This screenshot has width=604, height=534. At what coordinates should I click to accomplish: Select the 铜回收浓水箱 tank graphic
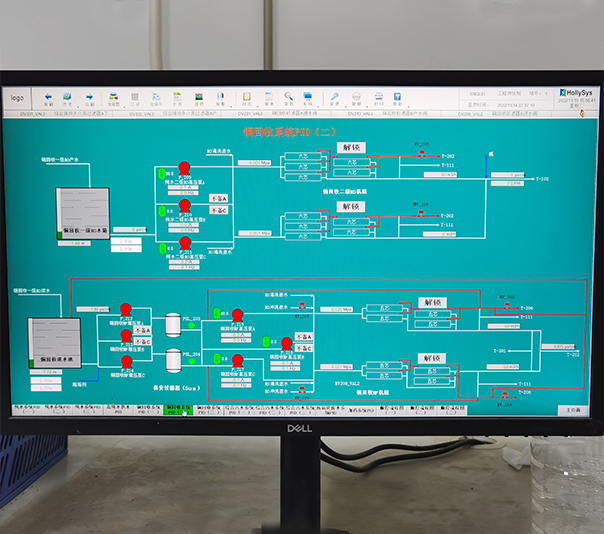tap(54, 342)
